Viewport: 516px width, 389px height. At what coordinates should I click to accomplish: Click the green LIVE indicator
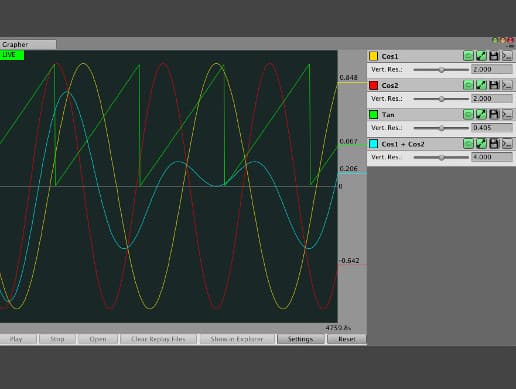pos(12,55)
